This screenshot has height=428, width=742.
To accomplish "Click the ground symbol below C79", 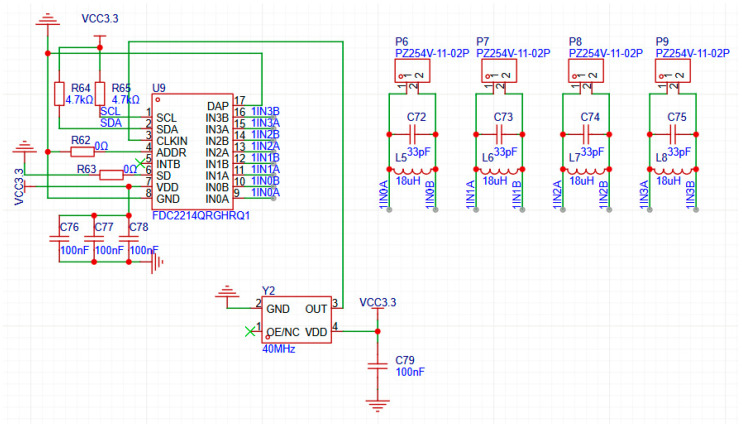I will [378, 406].
